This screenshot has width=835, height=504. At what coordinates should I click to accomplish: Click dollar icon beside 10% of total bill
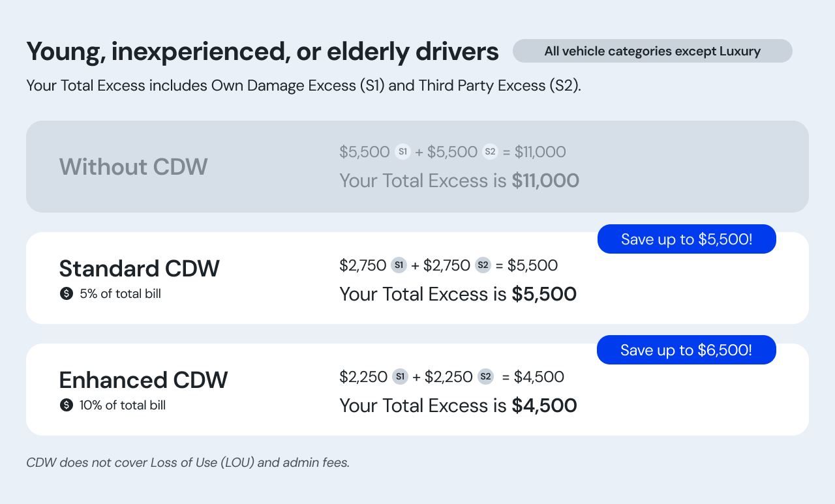pos(66,406)
